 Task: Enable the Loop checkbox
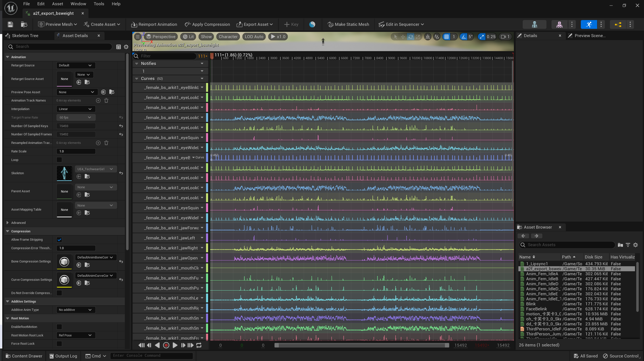[x=59, y=160]
